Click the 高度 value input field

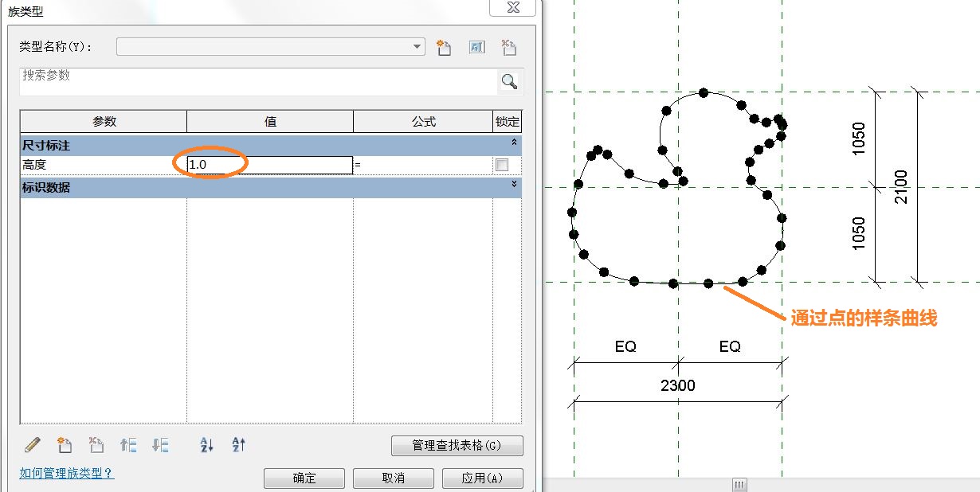(270, 165)
